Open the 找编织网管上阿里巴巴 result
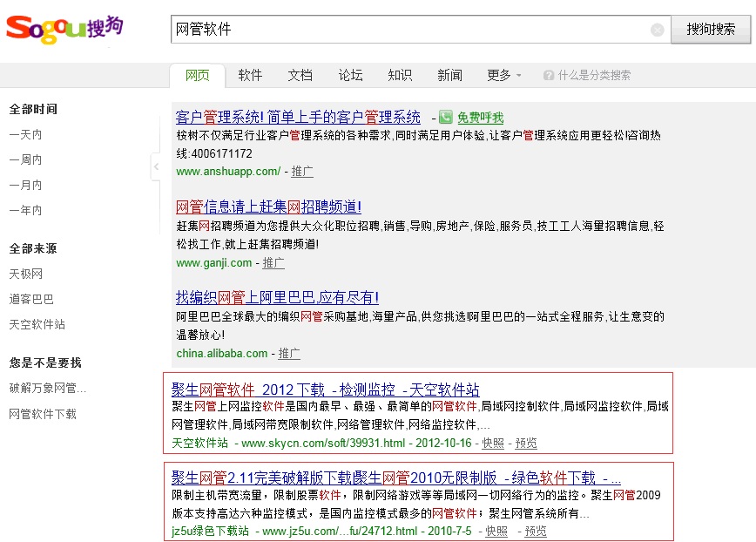756x542 pixels. pos(277,297)
